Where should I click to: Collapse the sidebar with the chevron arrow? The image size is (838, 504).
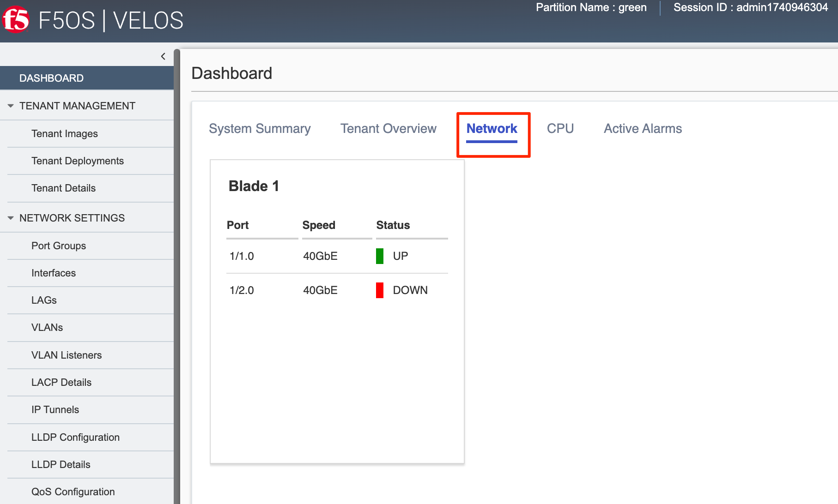163,56
